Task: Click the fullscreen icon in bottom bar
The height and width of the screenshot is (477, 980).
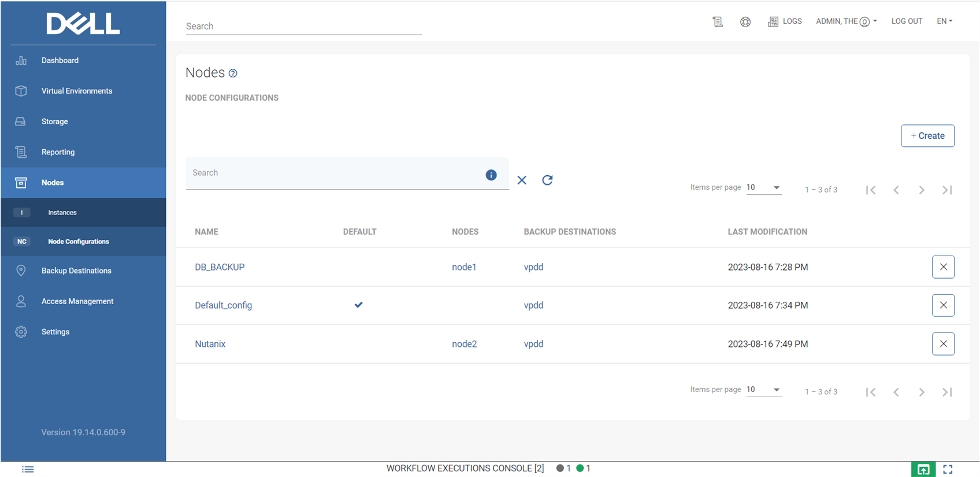Action: [x=948, y=469]
